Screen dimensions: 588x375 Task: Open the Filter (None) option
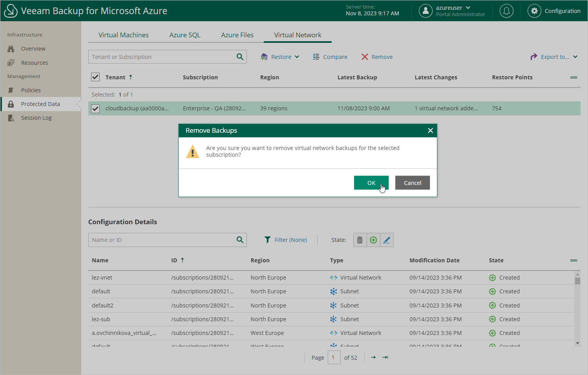(x=285, y=240)
